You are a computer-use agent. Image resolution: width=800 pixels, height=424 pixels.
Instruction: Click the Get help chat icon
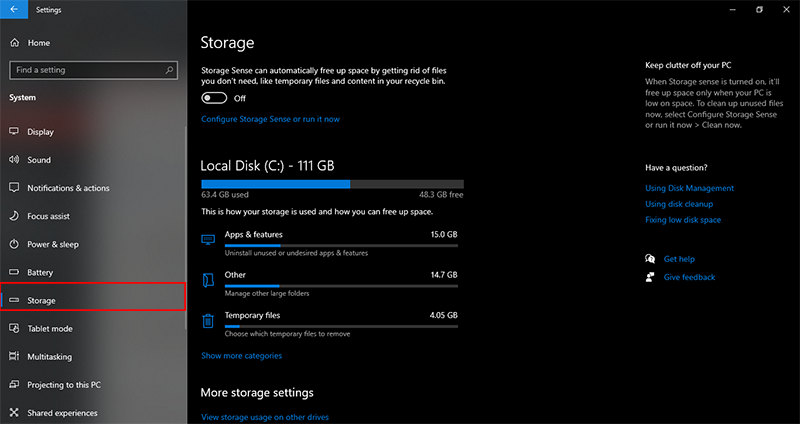tap(650, 259)
